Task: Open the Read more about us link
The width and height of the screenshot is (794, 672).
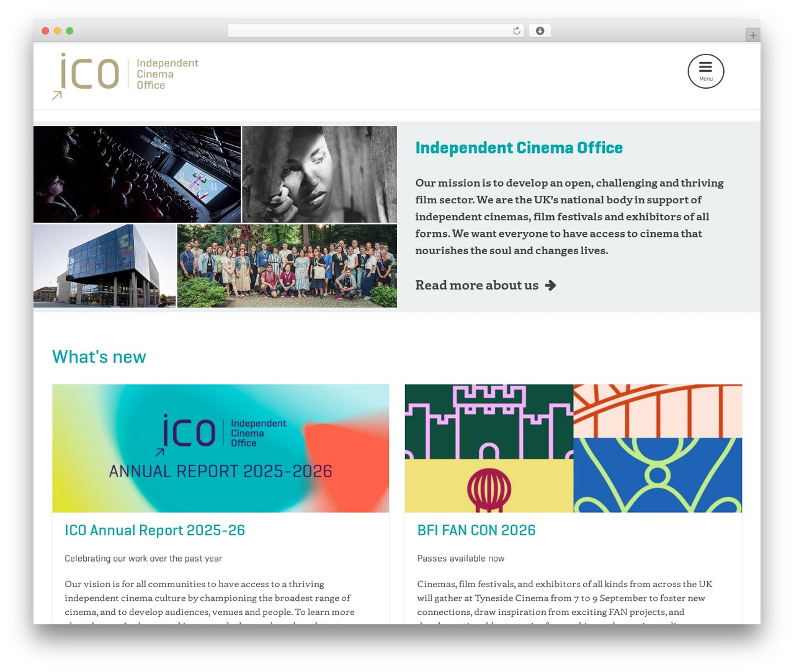Action: [486, 285]
